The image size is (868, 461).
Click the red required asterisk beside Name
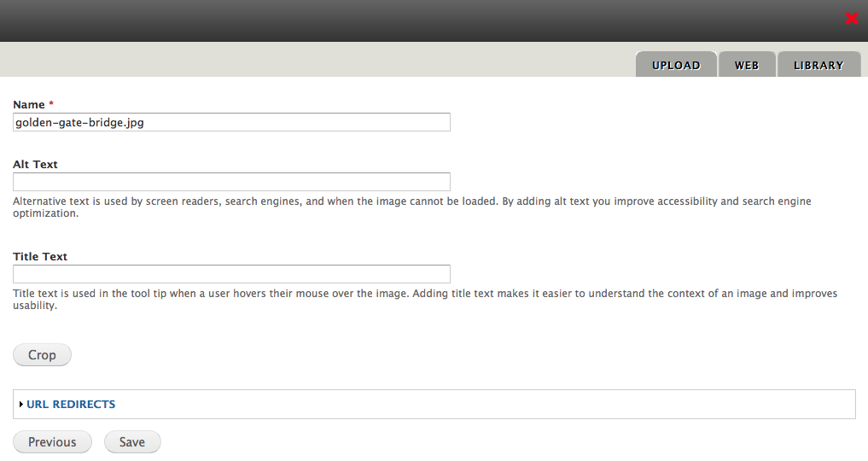[x=51, y=104]
